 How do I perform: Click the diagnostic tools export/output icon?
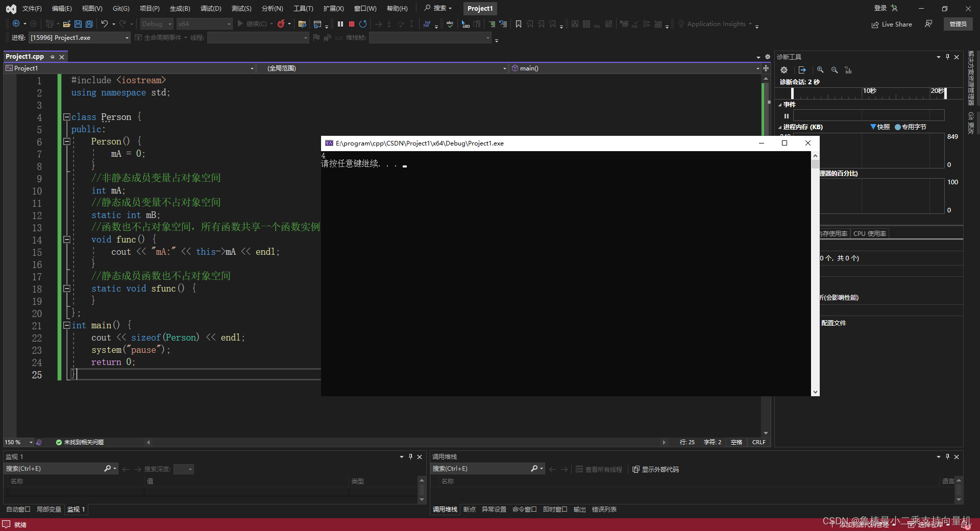tap(802, 70)
